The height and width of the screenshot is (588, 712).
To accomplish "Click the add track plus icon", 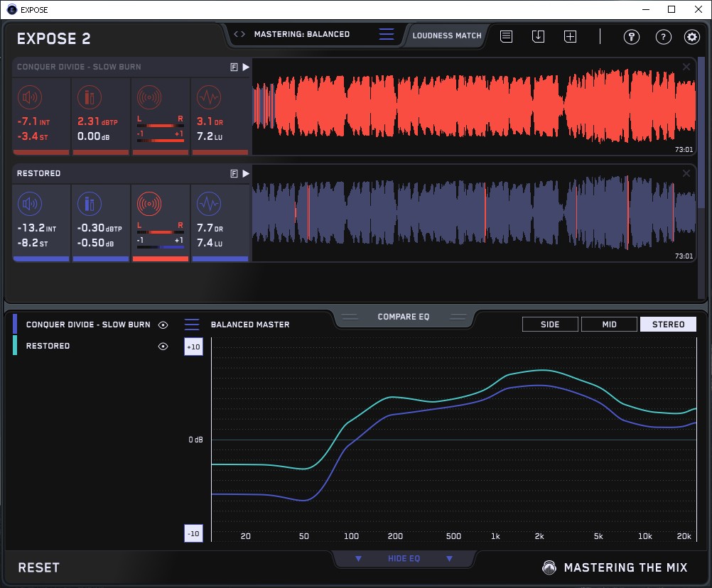I will click(x=571, y=36).
